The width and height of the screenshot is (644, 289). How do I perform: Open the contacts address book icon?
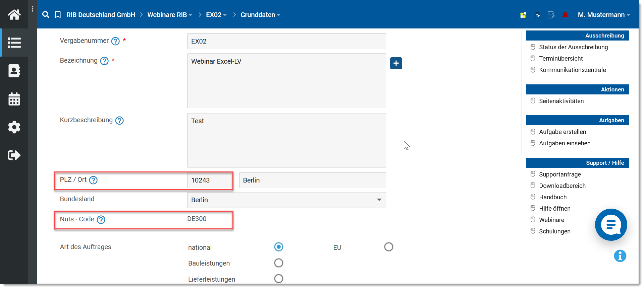pyautogui.click(x=14, y=71)
